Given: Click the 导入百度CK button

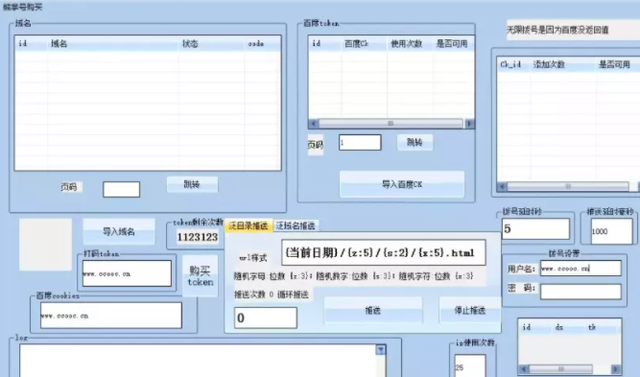Looking at the screenshot, I should (402, 184).
